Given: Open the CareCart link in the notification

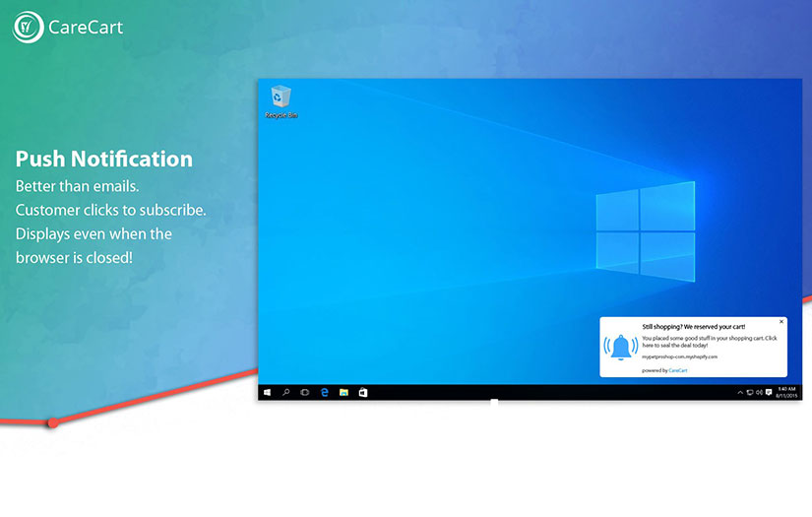Looking at the screenshot, I should point(678,370).
